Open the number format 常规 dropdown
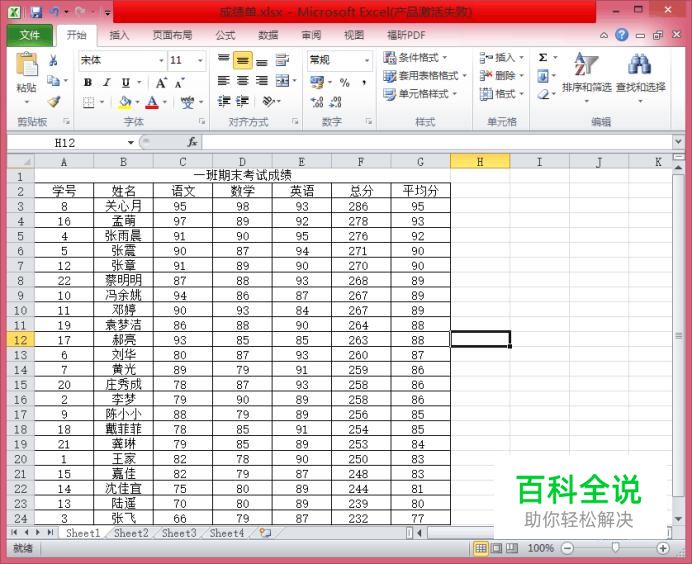 (367, 60)
